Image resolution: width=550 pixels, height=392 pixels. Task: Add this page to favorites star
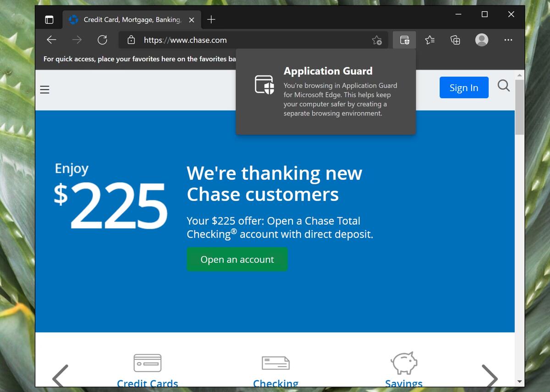377,40
